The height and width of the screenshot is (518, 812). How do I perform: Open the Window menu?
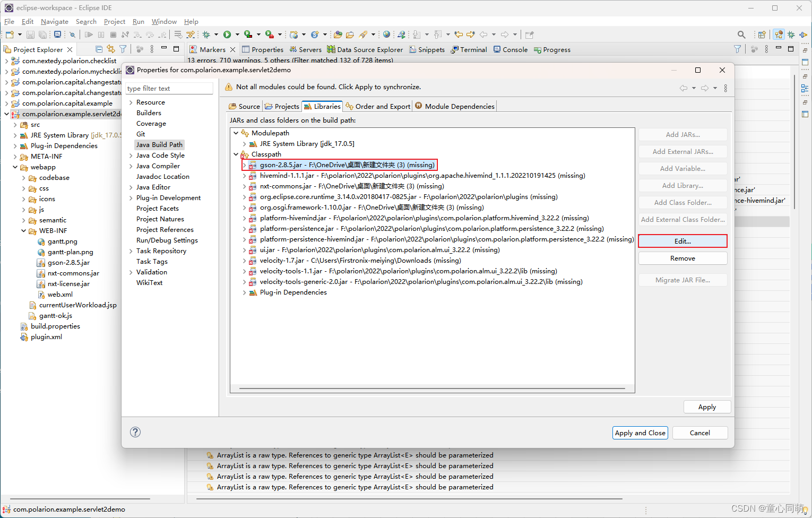(x=164, y=21)
